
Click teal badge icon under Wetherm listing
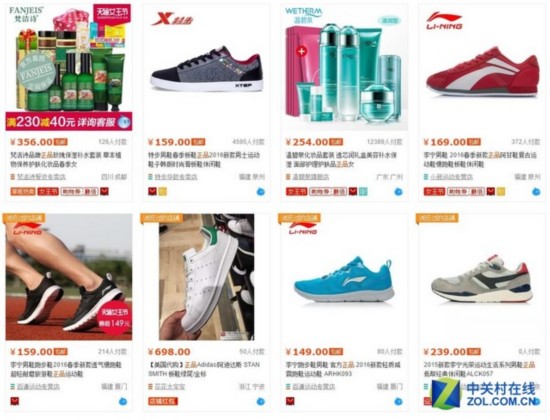coord(363,192)
